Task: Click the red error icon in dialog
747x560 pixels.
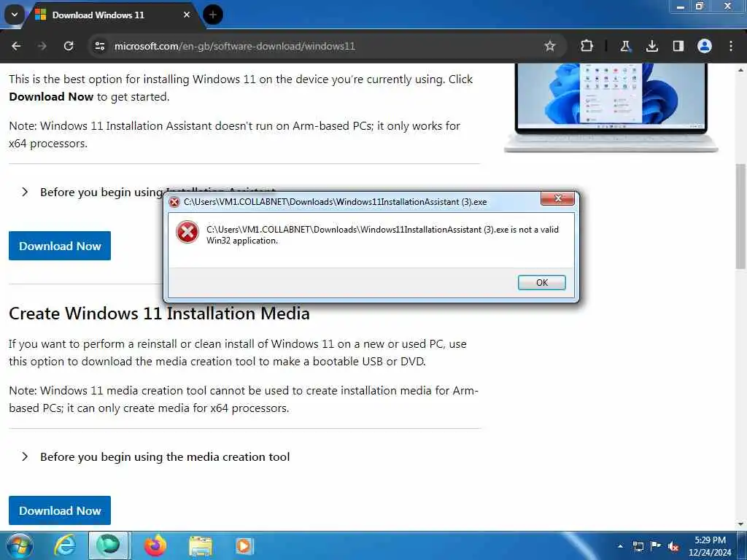Action: (x=187, y=233)
